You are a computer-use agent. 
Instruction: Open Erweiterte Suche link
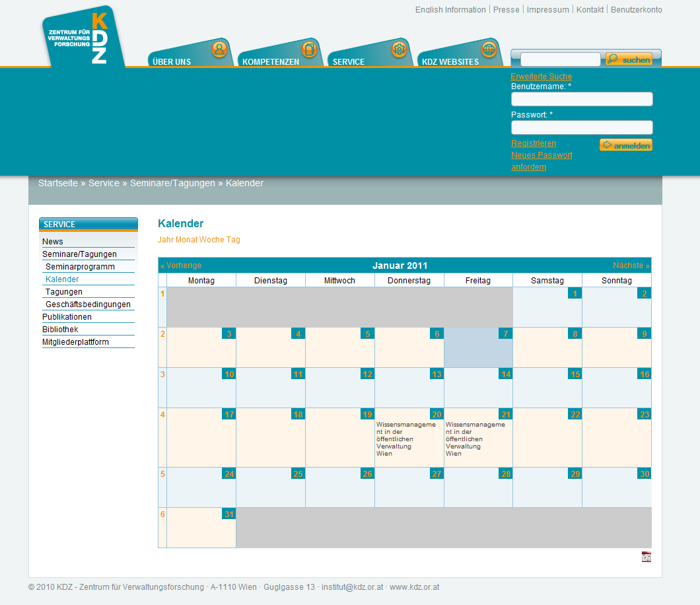coord(541,77)
